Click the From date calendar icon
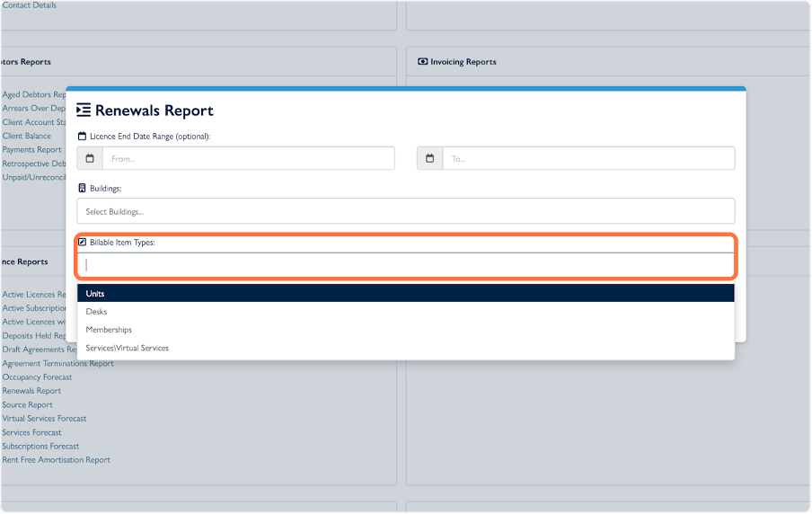The width and height of the screenshot is (812, 514). (x=90, y=158)
